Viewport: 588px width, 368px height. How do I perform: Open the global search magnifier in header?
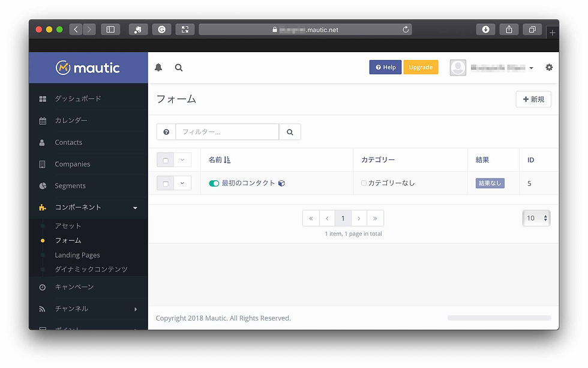179,68
